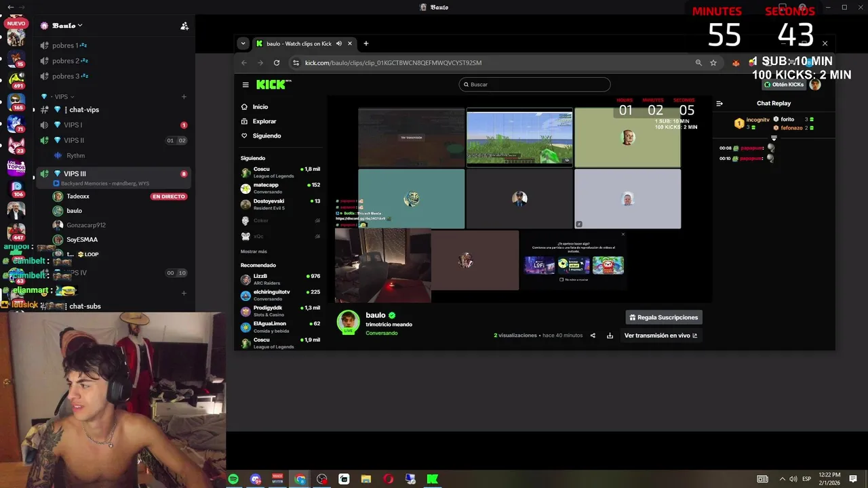868x488 pixels.
Task: Open Coscu's League of Legends channel under Siguiendo
Action: click(x=281, y=172)
